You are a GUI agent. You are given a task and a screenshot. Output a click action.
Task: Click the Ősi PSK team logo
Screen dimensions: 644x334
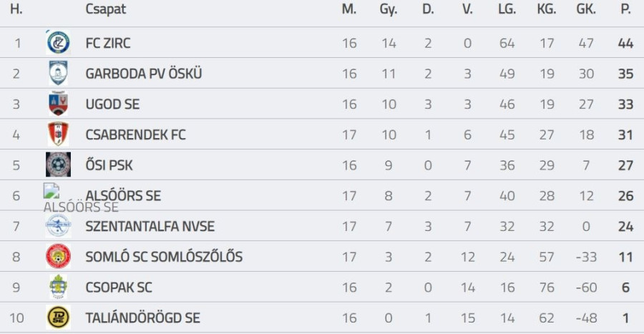pos(58,165)
